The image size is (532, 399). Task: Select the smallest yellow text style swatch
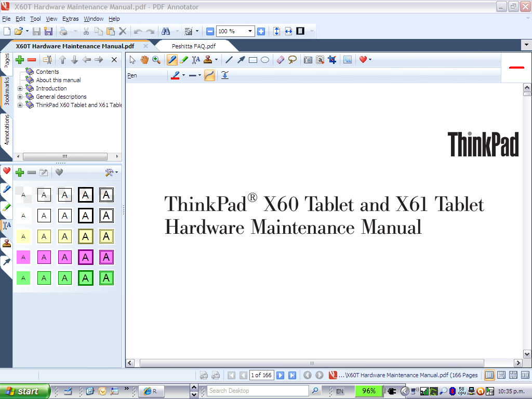[23, 236]
